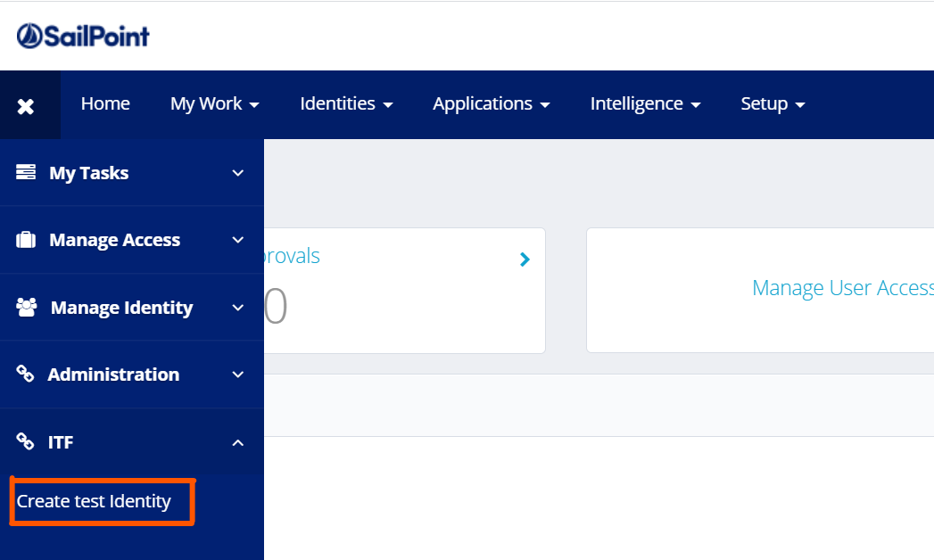Open the Setup dropdown menu

pyautogui.click(x=773, y=104)
